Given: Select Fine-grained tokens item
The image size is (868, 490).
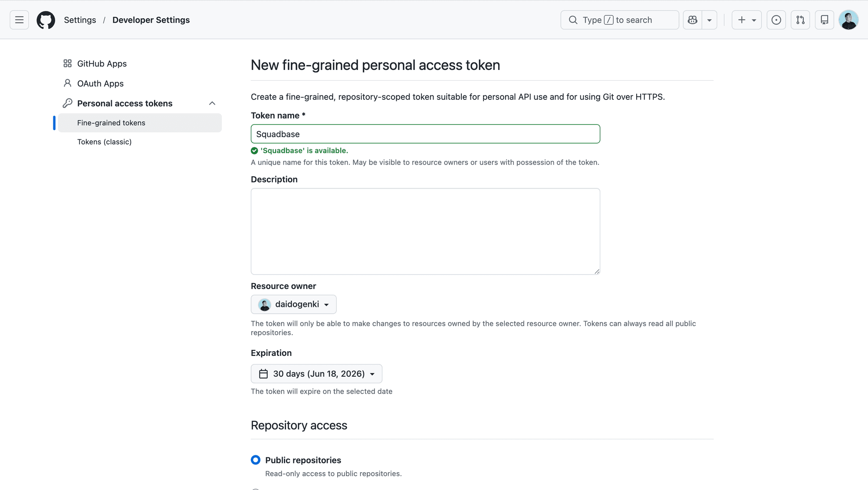Looking at the screenshot, I should click(x=140, y=123).
